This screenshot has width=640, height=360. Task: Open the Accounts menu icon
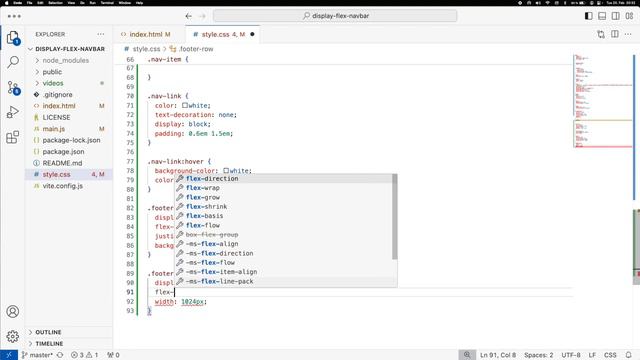click(x=13, y=312)
